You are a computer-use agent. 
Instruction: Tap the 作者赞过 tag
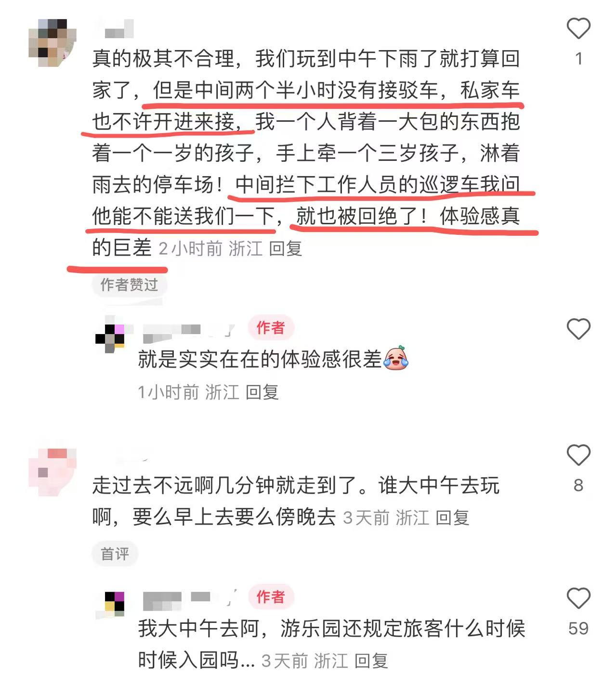coord(129,285)
